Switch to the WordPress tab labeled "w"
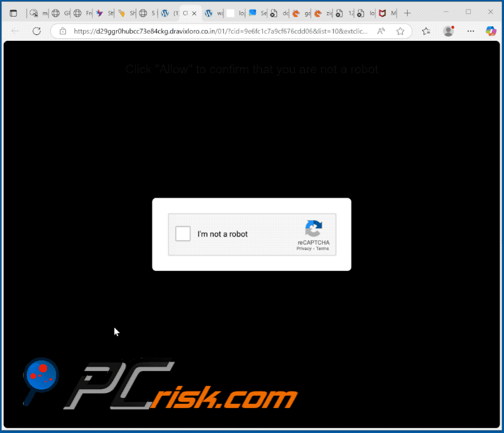 pyautogui.click(x=214, y=13)
